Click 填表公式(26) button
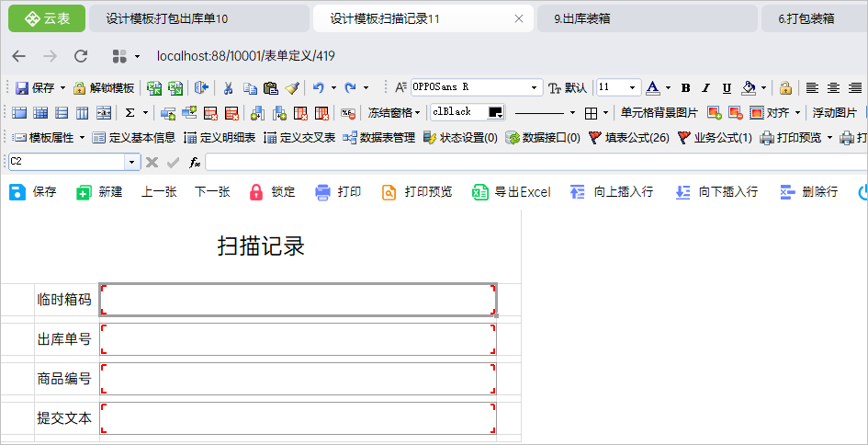The width and height of the screenshot is (868, 445). (629, 137)
